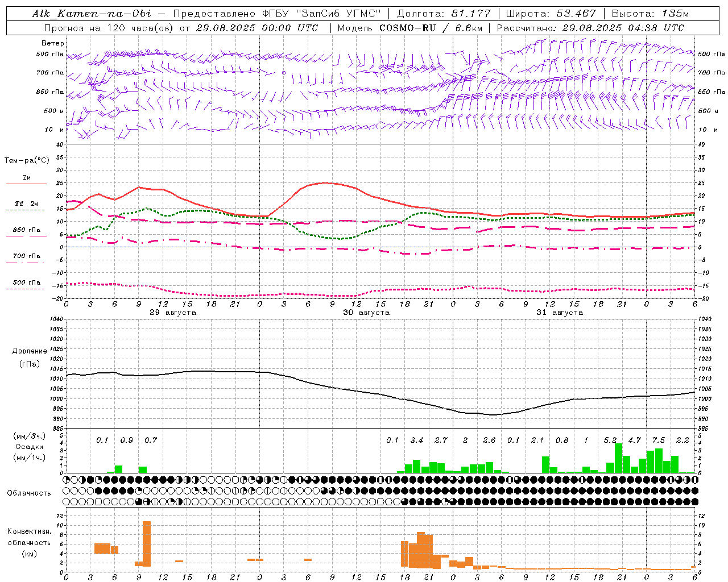The height and width of the screenshot is (582, 728).
Task: Click the 2.7 precipitation total
Action: (x=441, y=440)
